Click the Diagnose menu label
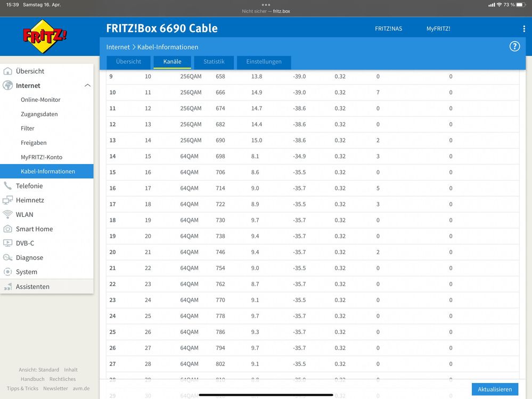Image resolution: width=532 pixels, height=399 pixels. 29,258
